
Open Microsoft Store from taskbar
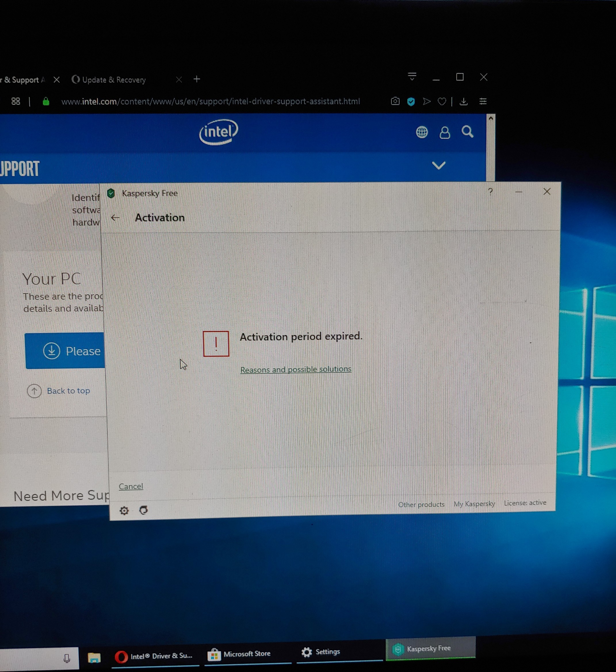[x=247, y=654]
